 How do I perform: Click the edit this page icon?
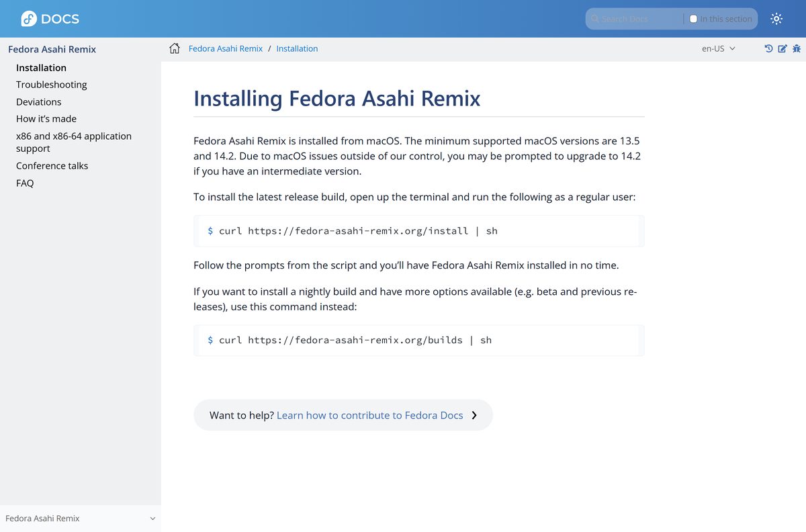pos(782,48)
